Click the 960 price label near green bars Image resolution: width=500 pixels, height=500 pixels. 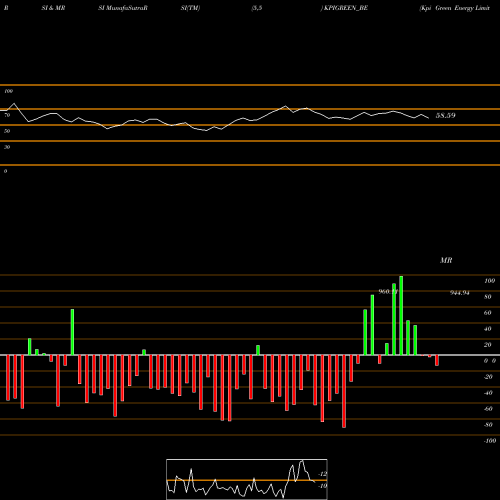388,292
